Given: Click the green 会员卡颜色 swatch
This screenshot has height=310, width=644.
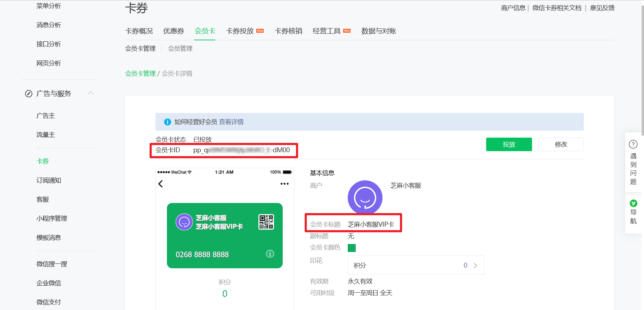Looking at the screenshot, I should 352,248.
